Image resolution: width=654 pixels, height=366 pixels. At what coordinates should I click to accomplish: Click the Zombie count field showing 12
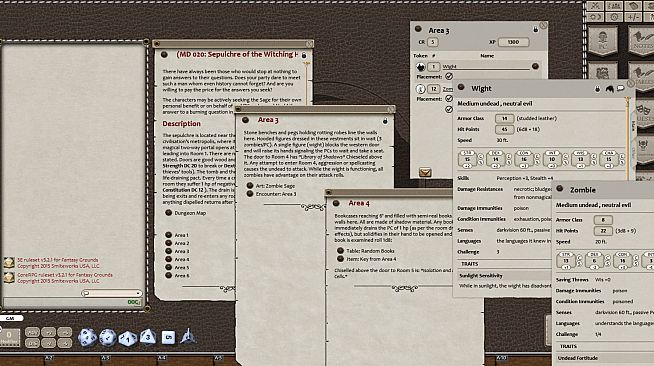pyautogui.click(x=434, y=89)
